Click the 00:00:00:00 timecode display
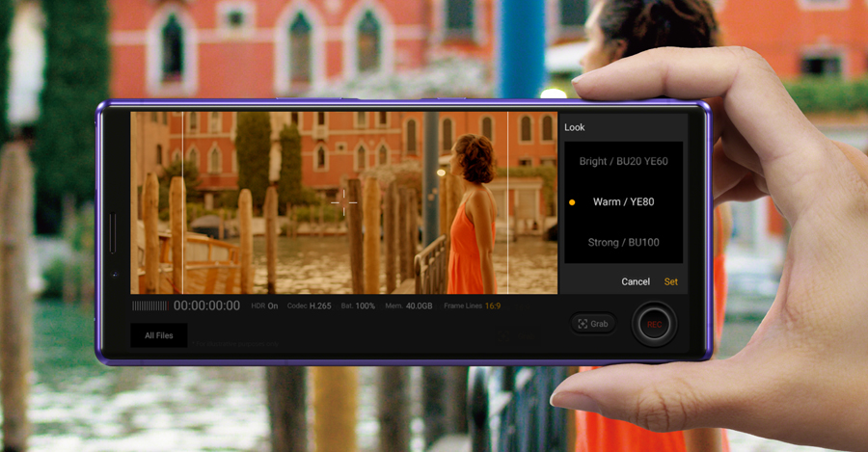The width and height of the screenshot is (868, 452). (x=206, y=306)
